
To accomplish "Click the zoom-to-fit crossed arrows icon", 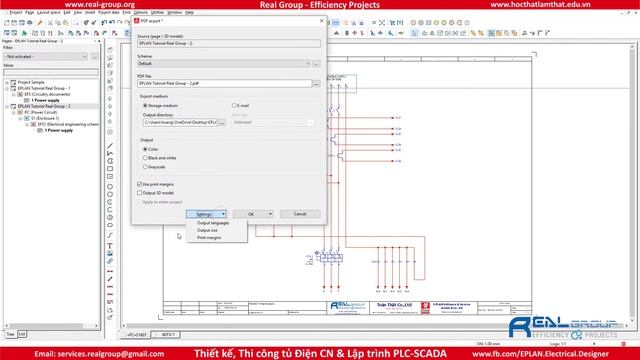I will pos(382,23).
